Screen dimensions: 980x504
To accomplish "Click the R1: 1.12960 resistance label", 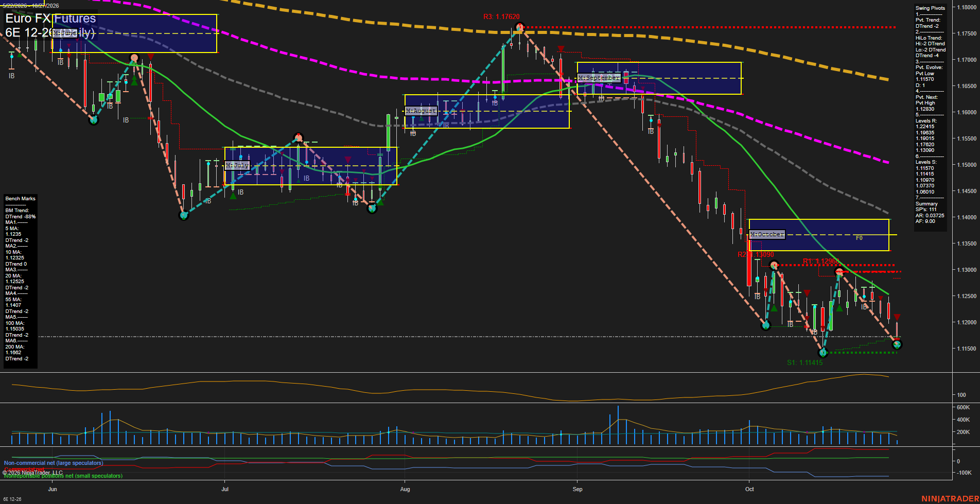I will click(821, 262).
